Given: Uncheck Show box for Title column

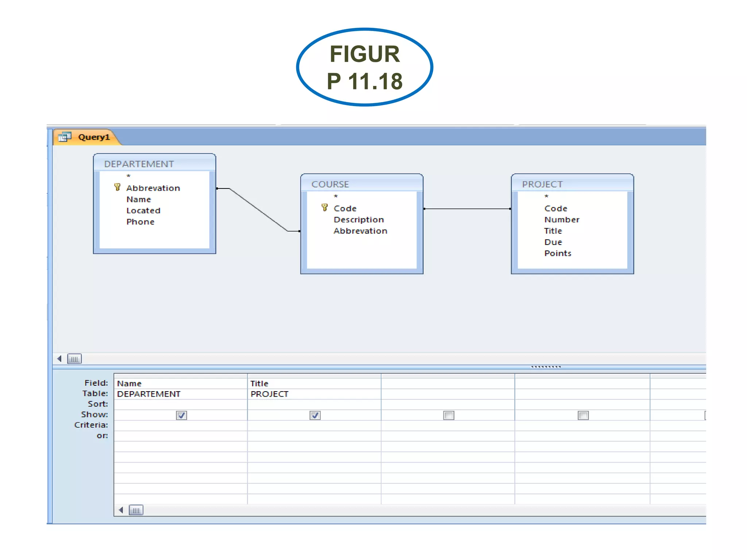Looking at the screenshot, I should 315,415.
